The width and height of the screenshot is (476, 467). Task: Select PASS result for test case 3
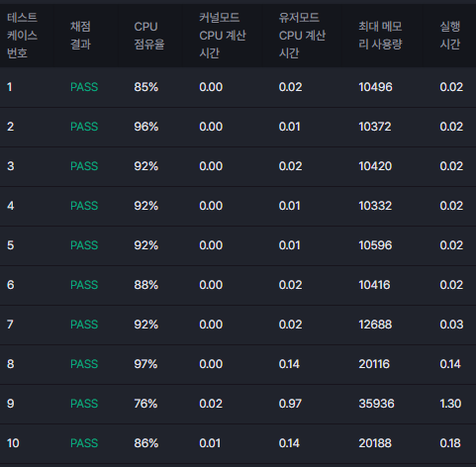click(x=84, y=166)
